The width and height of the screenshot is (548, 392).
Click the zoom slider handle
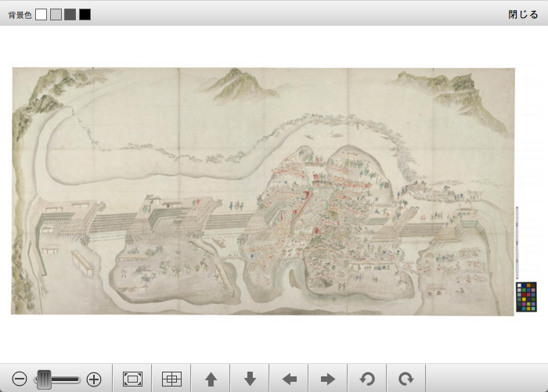point(44,379)
